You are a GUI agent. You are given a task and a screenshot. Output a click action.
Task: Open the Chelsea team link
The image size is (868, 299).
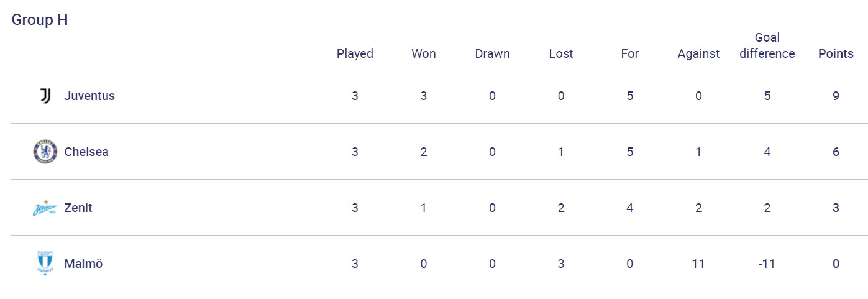(x=86, y=152)
